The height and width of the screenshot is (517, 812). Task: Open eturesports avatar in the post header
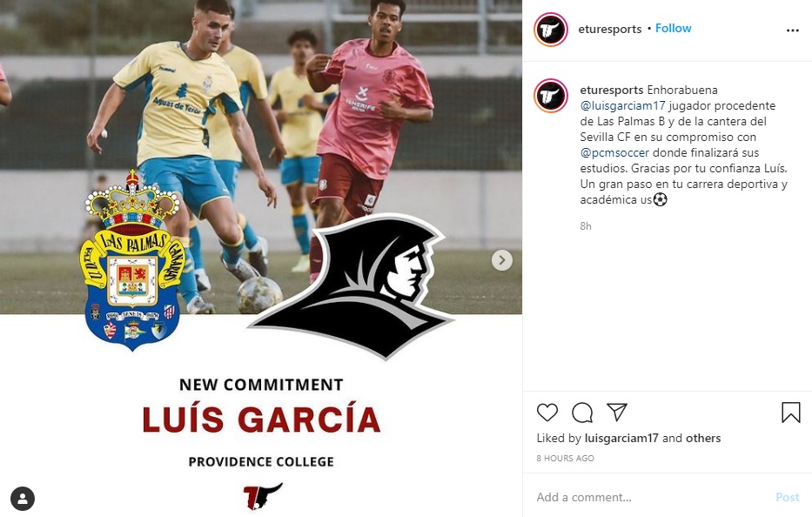(551, 30)
